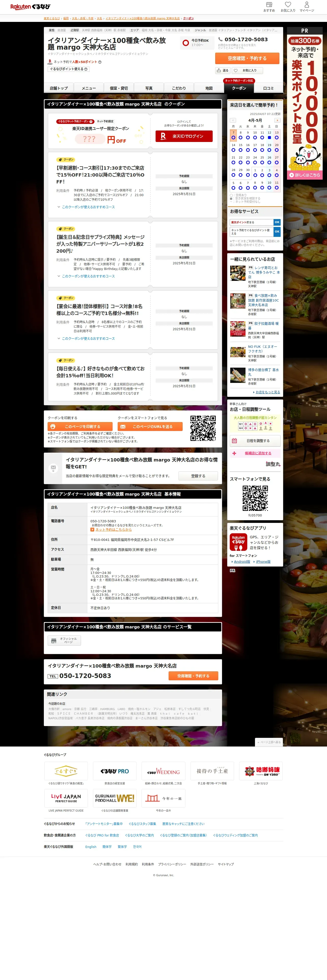Click the 送る share button

point(223,70)
